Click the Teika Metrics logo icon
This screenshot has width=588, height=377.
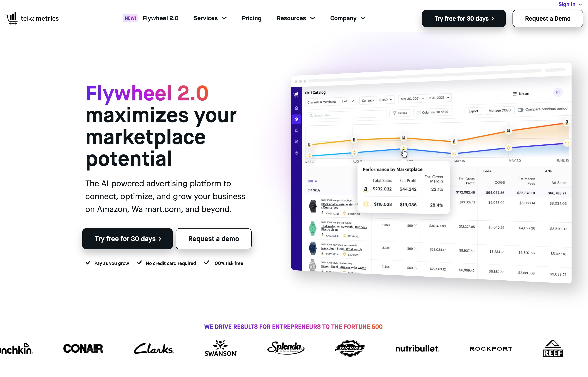pos(11,18)
